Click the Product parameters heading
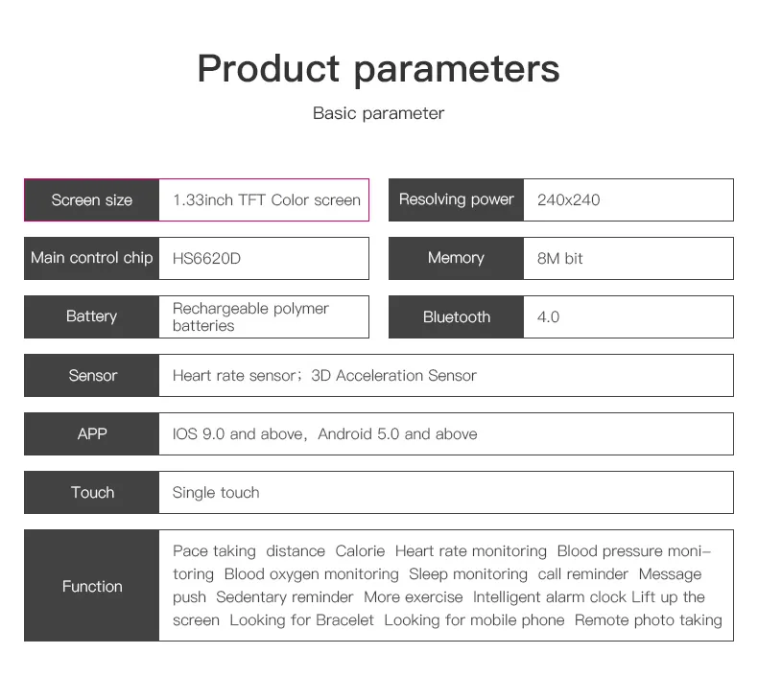This screenshot has height=700, width=758. [378, 69]
